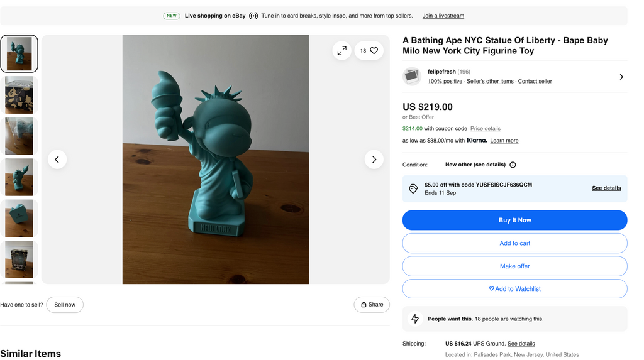Add item to Watchlist

pos(514,289)
